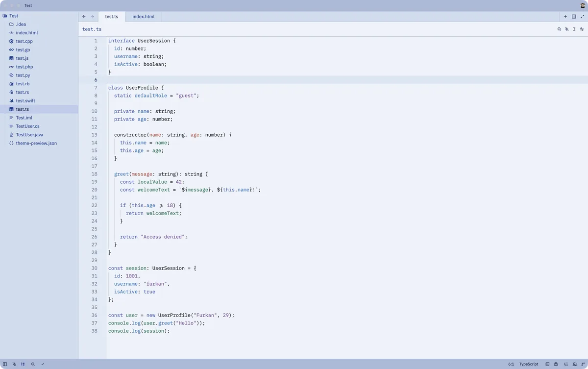Open TestUser.java in the file tree
Screen dimensions: 588x369
click(x=39, y=135)
